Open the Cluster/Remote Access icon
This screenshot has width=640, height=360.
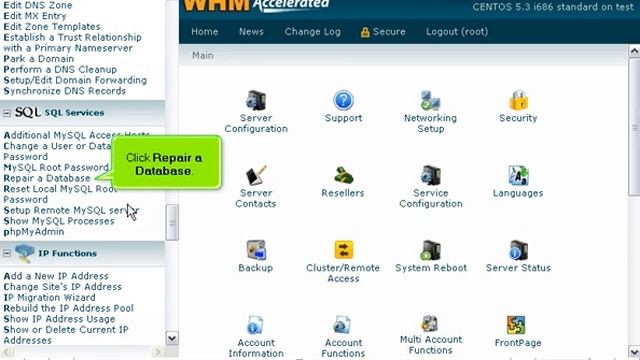343,250
